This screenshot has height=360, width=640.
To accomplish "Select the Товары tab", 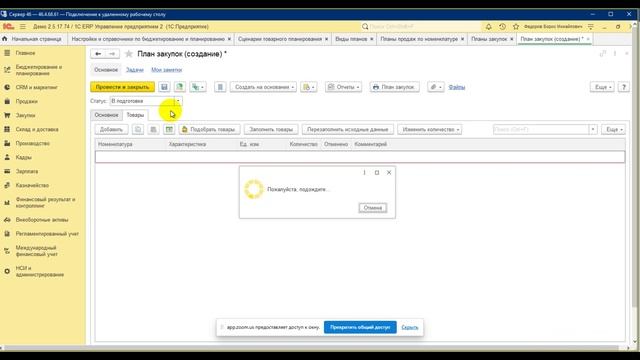I will 135,115.
